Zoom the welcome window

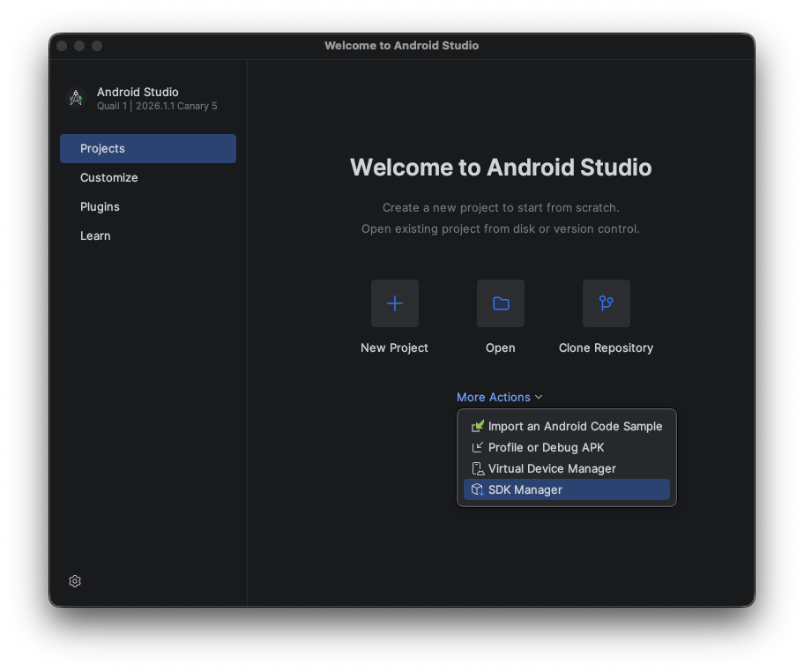pos(97,46)
